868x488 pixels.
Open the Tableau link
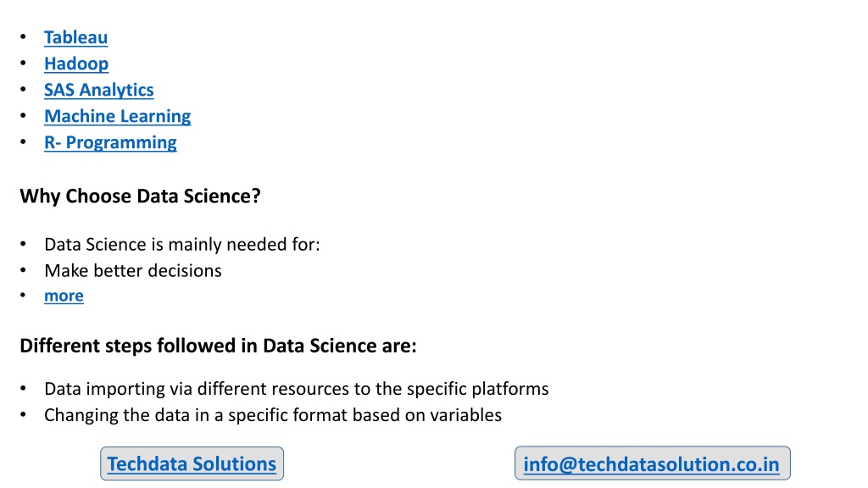(75, 37)
